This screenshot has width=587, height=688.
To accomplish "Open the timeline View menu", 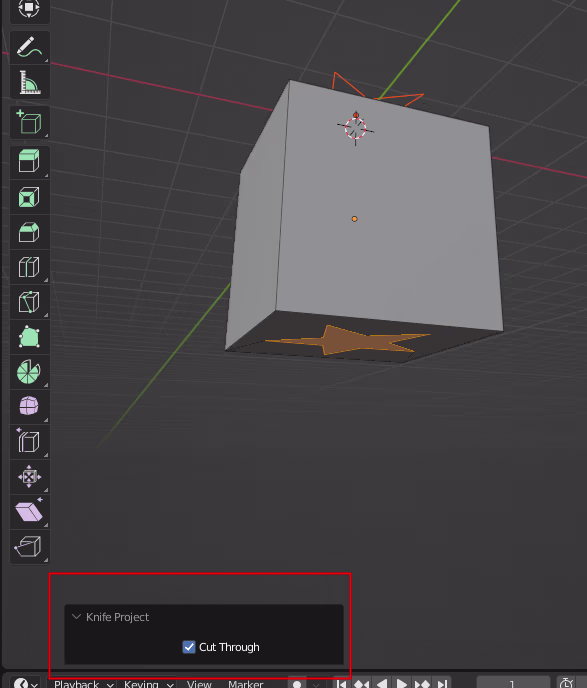I will [x=199, y=684].
